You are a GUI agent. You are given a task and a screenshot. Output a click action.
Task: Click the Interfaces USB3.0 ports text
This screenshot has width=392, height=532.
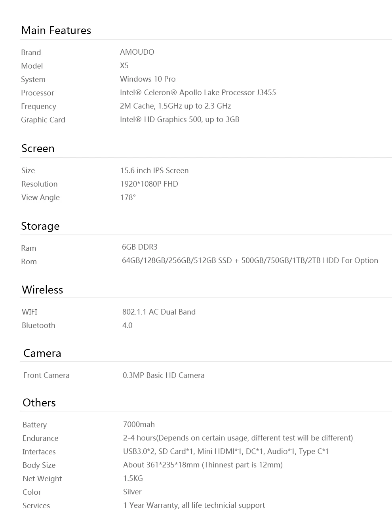tap(226, 451)
